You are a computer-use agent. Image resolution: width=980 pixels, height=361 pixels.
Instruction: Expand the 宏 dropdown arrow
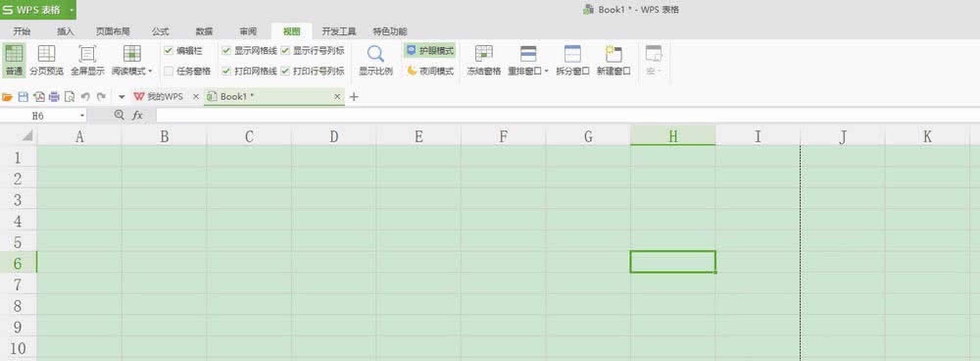point(660,72)
